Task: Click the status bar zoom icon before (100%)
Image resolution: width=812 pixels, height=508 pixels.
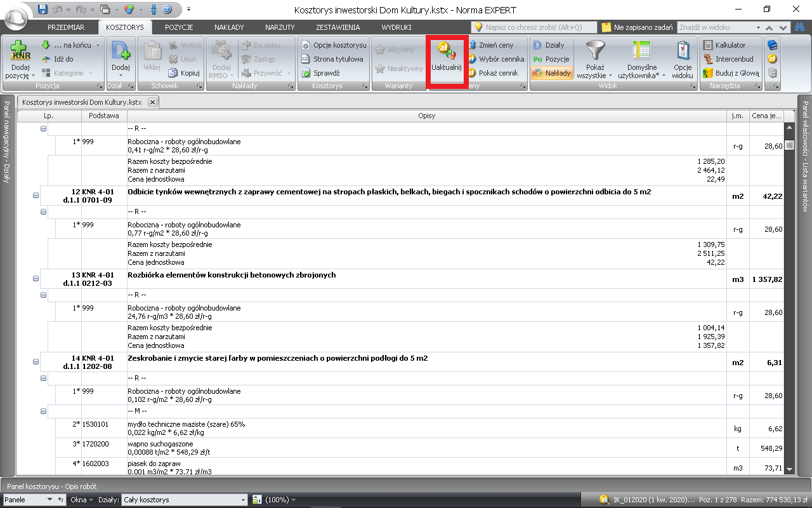Action: pos(257,500)
